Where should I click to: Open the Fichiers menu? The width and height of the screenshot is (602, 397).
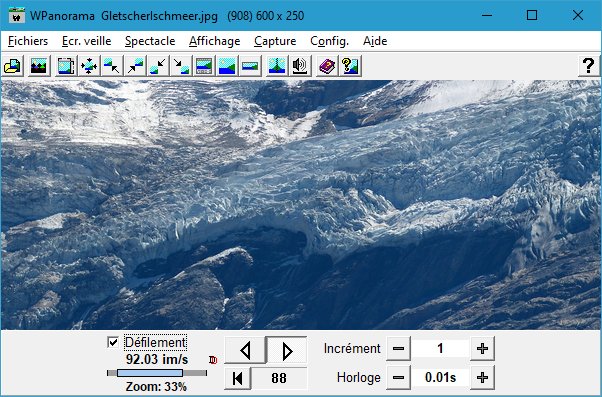(x=28, y=41)
